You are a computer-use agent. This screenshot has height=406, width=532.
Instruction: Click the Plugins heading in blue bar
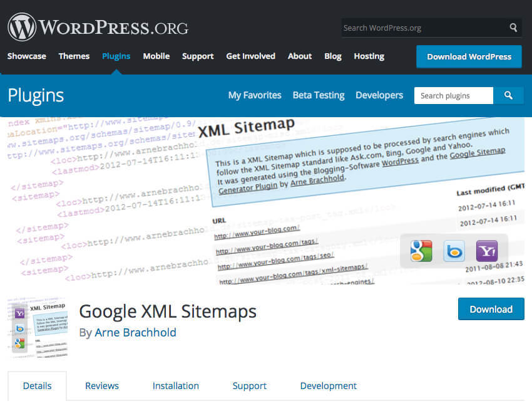coord(36,95)
